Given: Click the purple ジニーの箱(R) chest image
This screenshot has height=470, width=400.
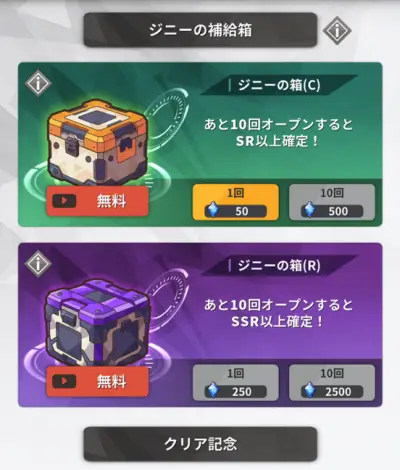Looking at the screenshot, I should click(x=98, y=322).
